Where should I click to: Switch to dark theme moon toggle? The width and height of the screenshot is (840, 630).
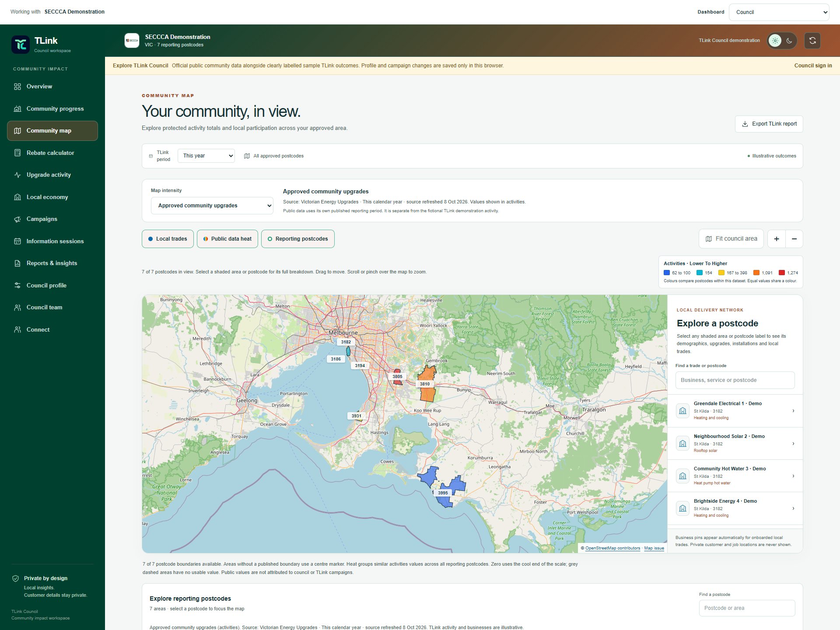pyautogui.click(x=789, y=41)
